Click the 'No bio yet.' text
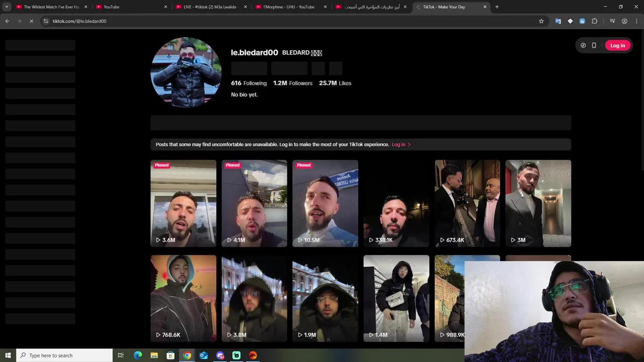The image size is (644, 362). coord(245,95)
